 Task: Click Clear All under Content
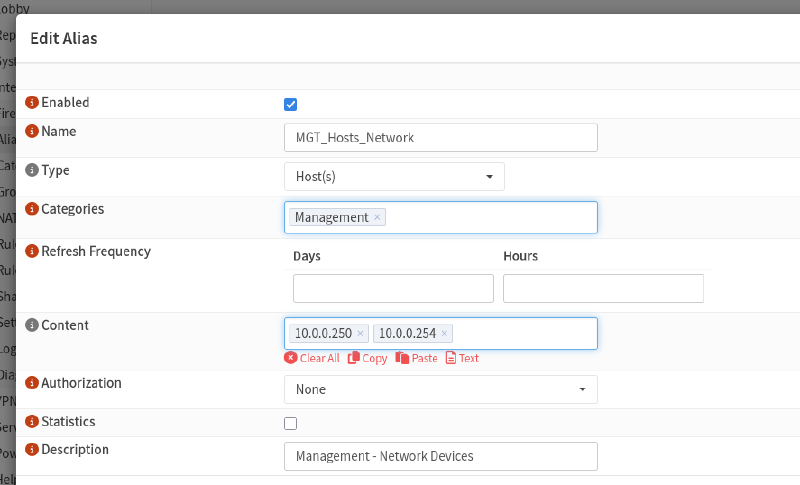tap(312, 358)
